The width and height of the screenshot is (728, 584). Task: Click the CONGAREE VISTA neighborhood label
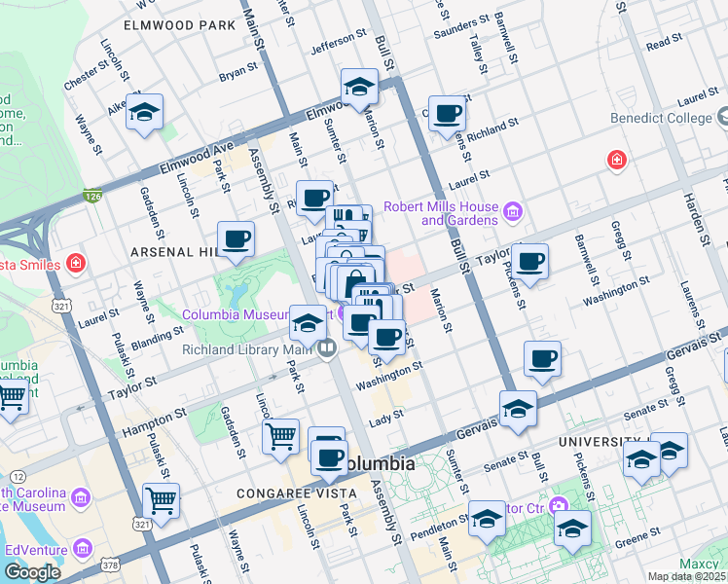(297, 493)
